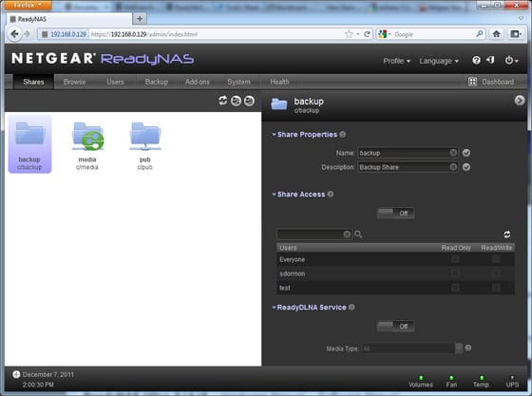The image size is (532, 396).
Task: Switch to the Health tab
Action: (x=279, y=82)
